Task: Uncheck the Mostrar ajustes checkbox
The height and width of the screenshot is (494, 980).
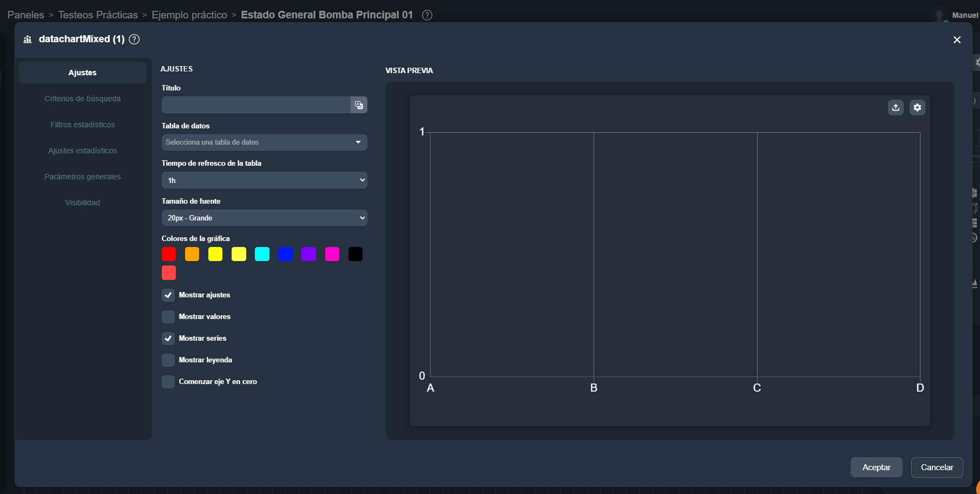Action: (x=168, y=295)
